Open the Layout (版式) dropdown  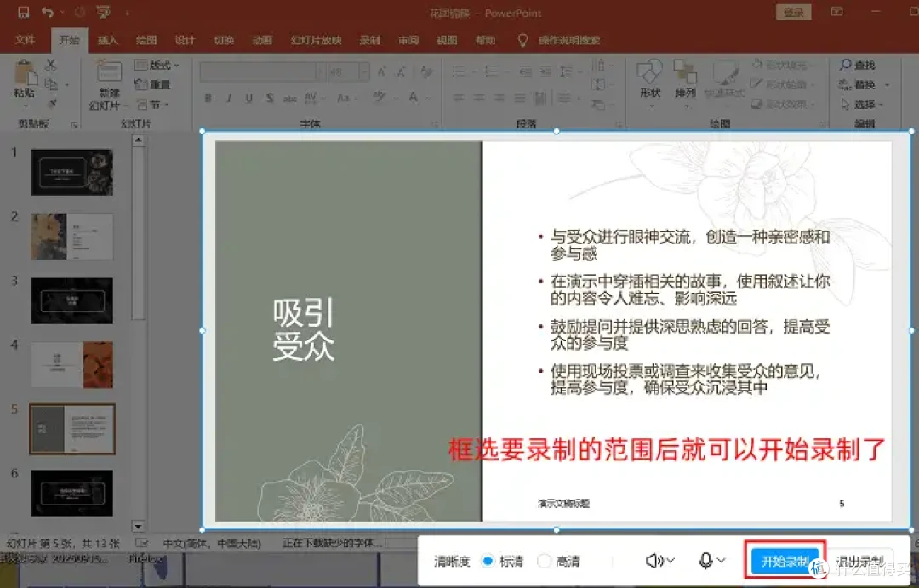click(157, 65)
